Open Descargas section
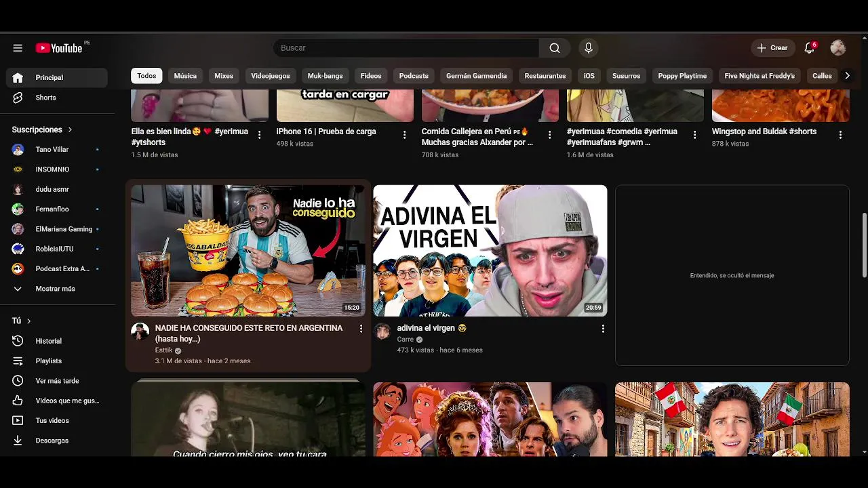Viewport: 868px width, 488px height. (57, 441)
